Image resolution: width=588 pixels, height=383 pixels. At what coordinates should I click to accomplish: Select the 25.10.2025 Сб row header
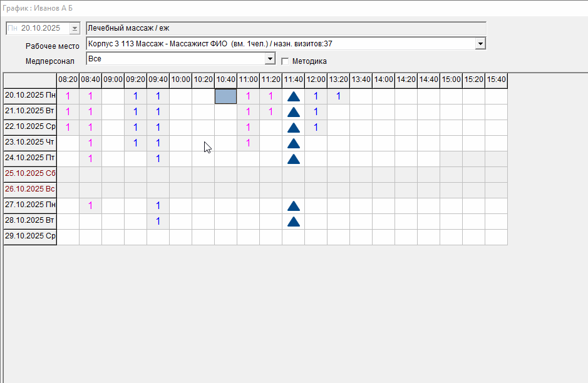[30, 175]
